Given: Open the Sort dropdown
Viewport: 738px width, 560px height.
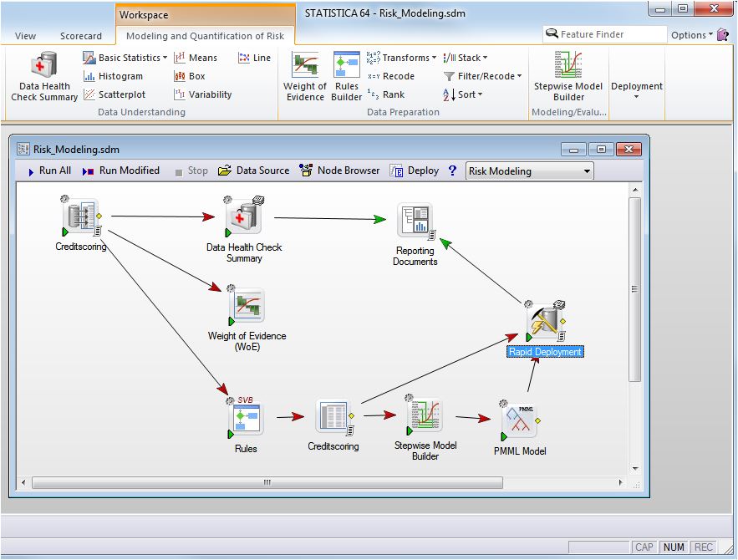Looking at the screenshot, I should coord(463,94).
